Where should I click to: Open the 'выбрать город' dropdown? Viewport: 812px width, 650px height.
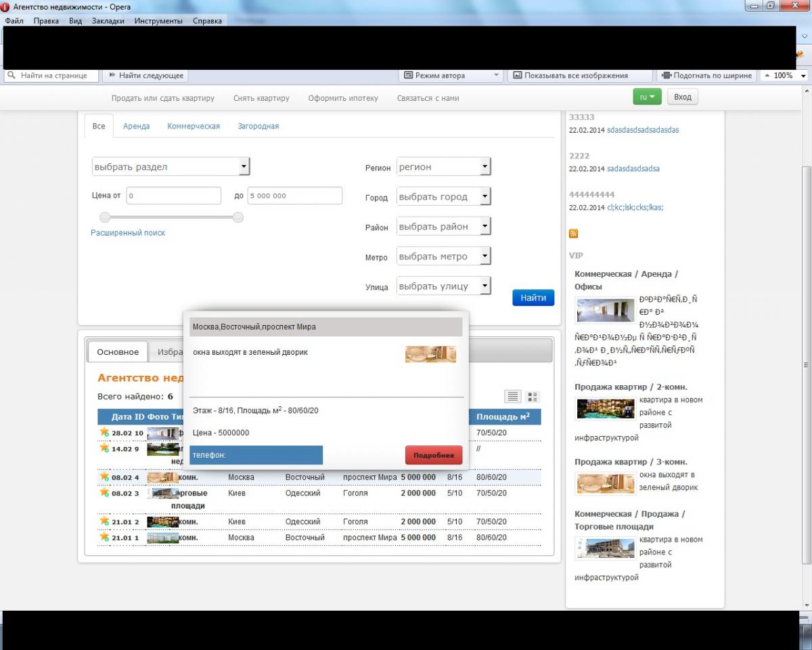(443, 196)
